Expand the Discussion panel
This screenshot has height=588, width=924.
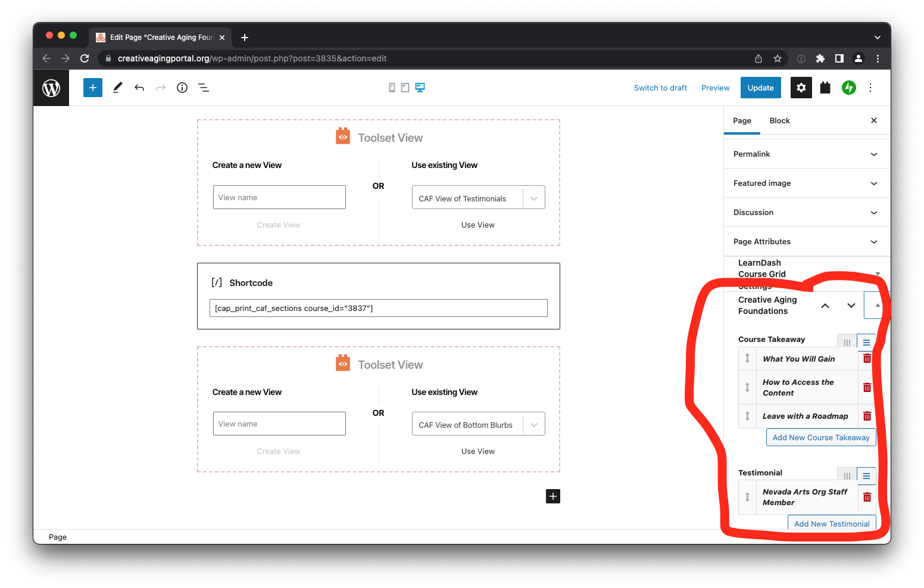coord(807,212)
